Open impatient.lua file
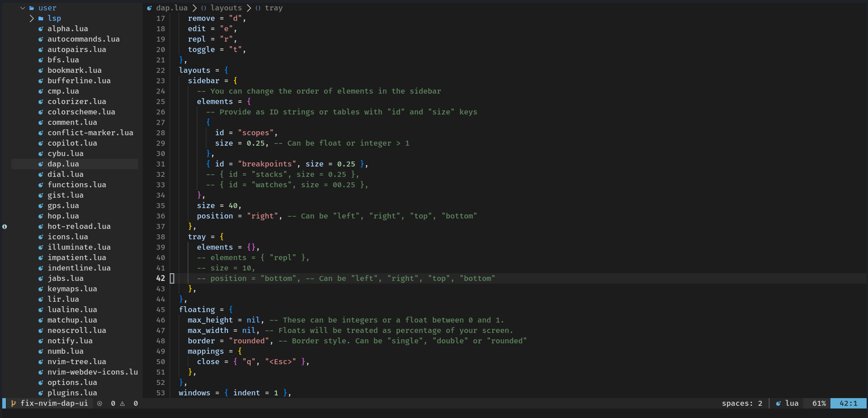Screen dimensions: 868x418 (x=77, y=258)
